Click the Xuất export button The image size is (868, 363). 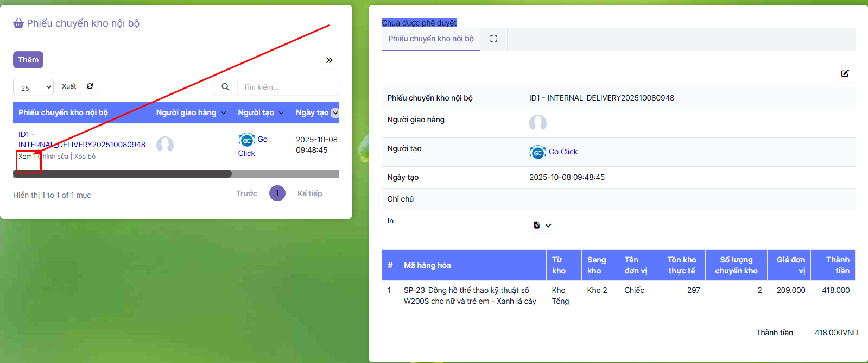(x=69, y=86)
